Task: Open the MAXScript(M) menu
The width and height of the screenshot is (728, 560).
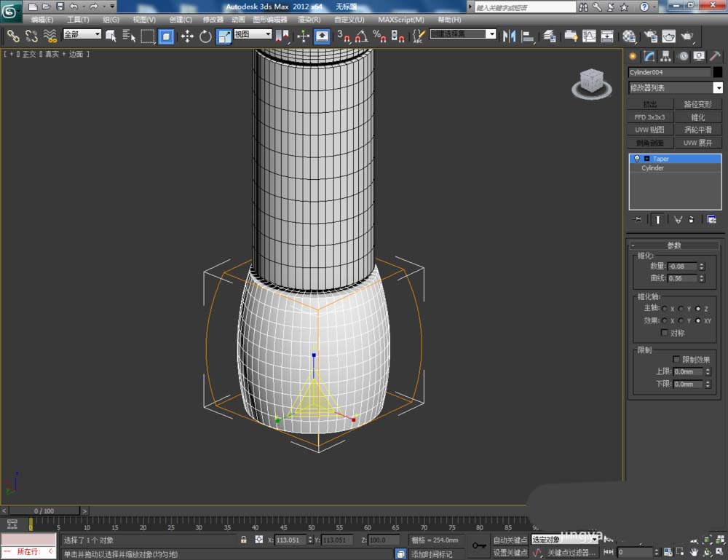Action: point(400,20)
